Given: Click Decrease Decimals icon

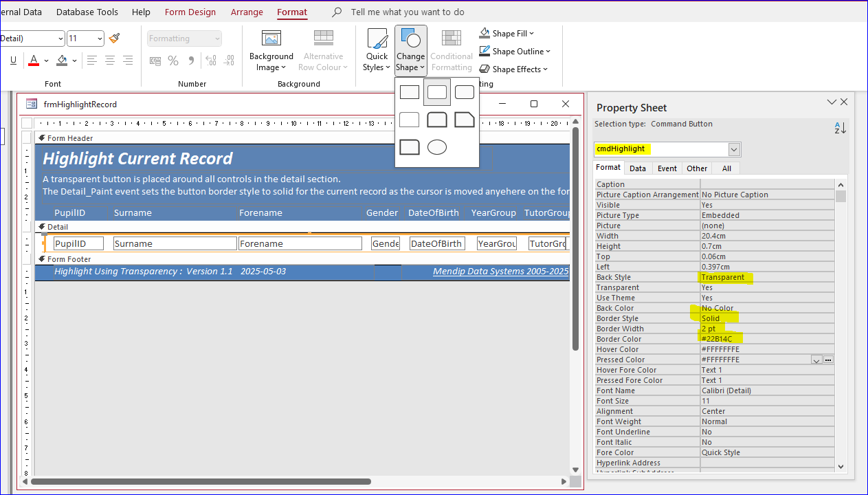Looking at the screenshot, I should 229,60.
